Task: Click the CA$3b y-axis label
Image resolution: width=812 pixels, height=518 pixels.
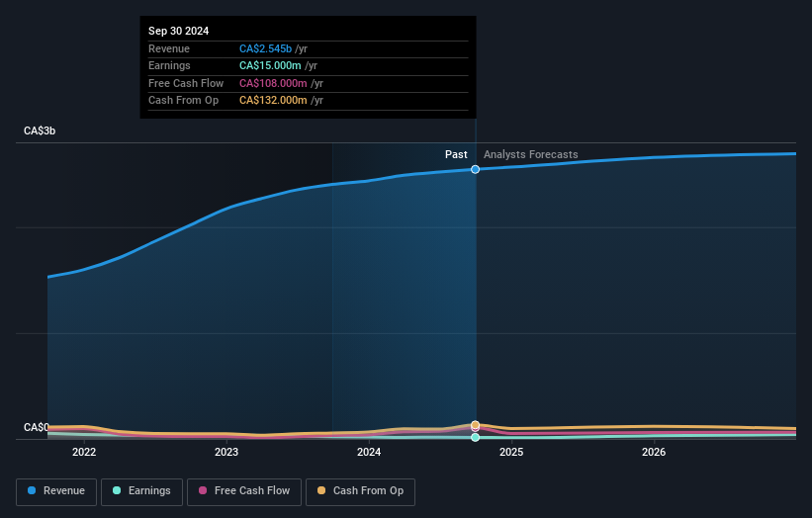Action: pyautogui.click(x=40, y=130)
